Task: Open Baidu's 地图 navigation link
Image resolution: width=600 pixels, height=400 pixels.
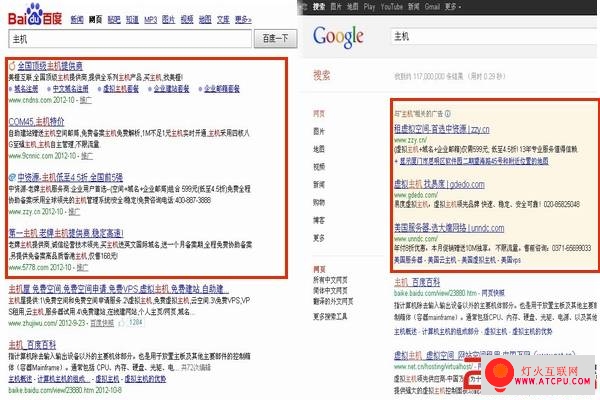Action: point(205,20)
